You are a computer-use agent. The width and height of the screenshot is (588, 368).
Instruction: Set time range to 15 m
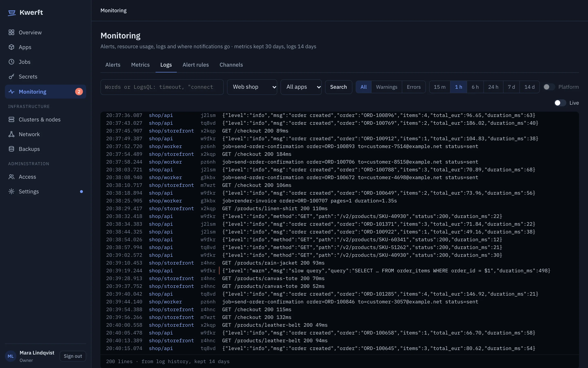(440, 87)
